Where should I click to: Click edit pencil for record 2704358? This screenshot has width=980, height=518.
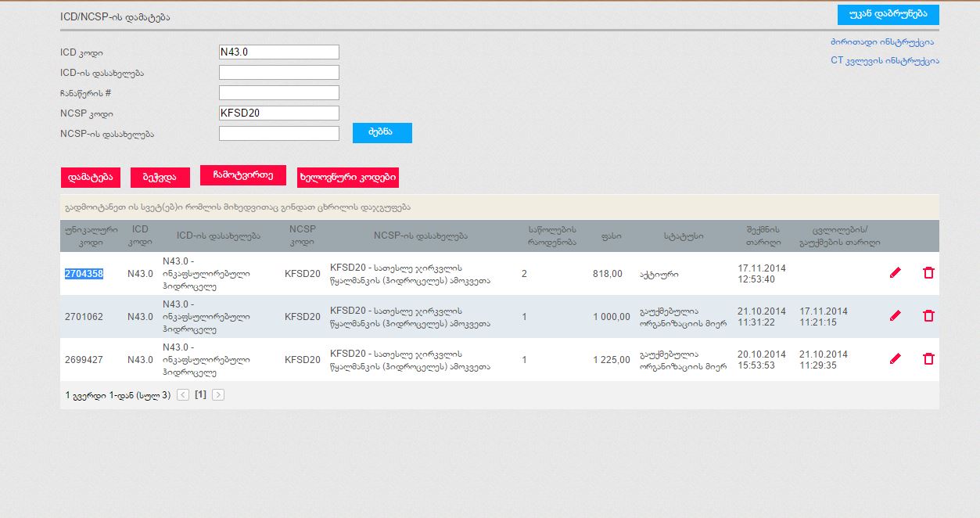[x=896, y=273]
